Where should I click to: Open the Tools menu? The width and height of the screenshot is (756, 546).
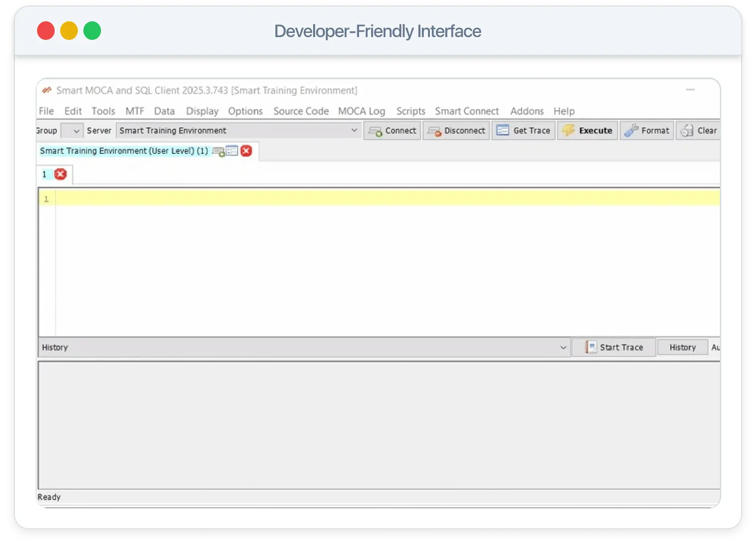coord(103,111)
